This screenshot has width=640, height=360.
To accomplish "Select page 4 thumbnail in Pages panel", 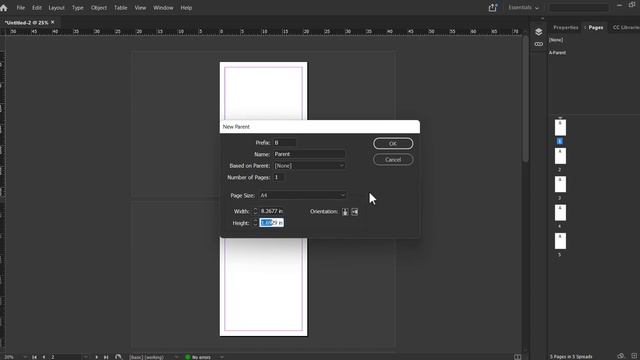I will [x=560, y=213].
